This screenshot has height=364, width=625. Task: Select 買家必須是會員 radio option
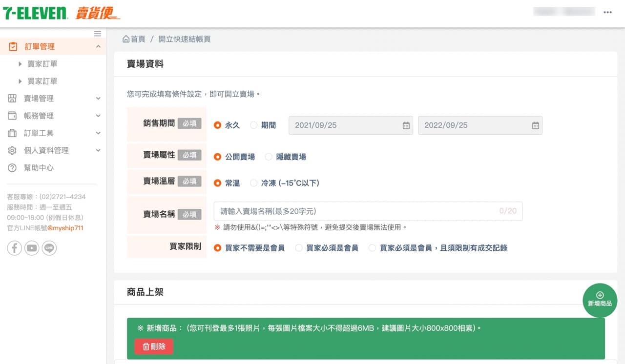tap(299, 248)
